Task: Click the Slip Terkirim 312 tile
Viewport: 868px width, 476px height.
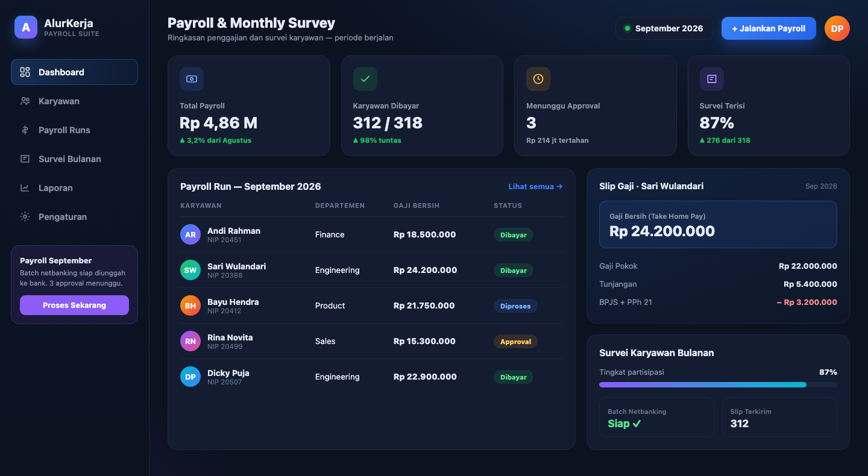Action: [779, 417]
